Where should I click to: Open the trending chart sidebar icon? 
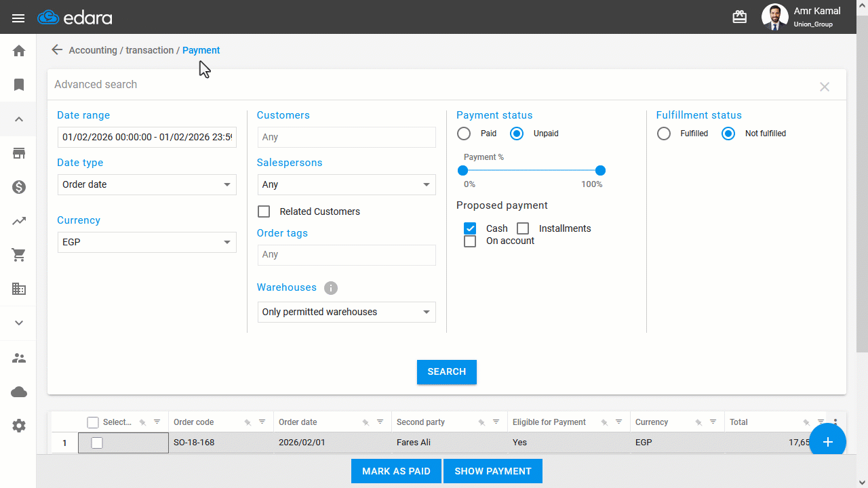tap(19, 221)
